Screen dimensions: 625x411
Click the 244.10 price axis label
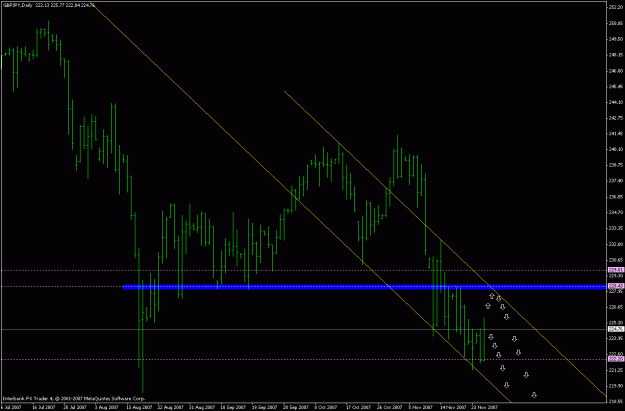coord(616,102)
